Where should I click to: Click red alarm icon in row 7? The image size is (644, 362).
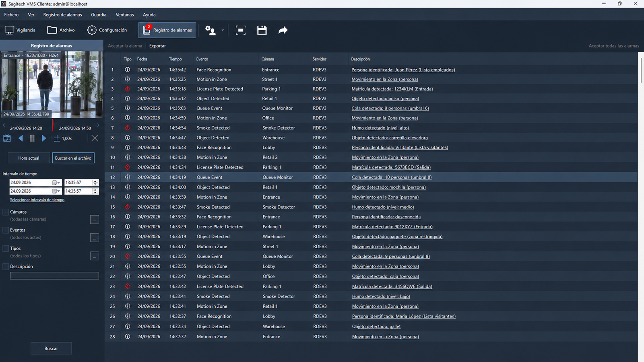[128, 128]
